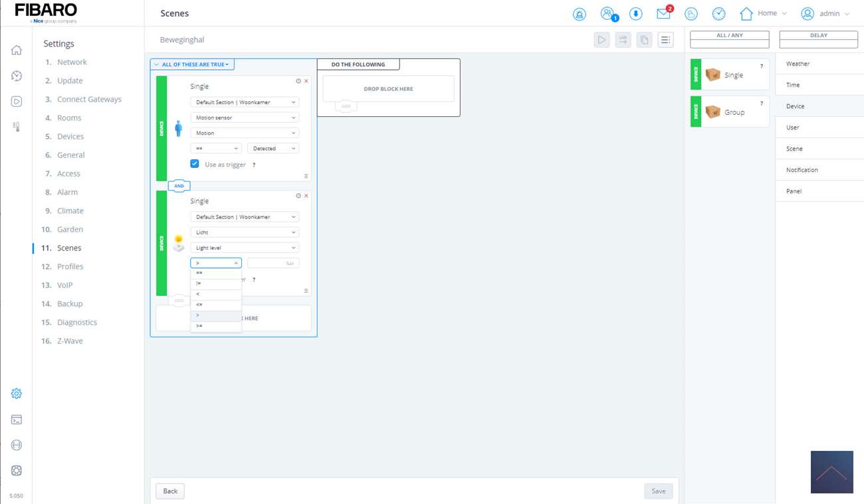Click the Back button
The width and height of the screenshot is (864, 504).
coord(170,491)
